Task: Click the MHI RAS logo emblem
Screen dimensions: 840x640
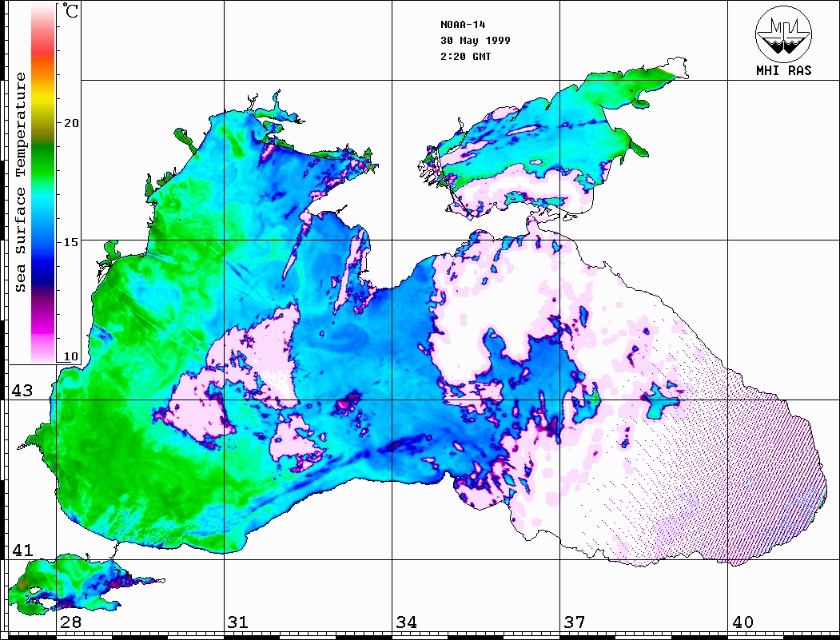Action: click(783, 34)
